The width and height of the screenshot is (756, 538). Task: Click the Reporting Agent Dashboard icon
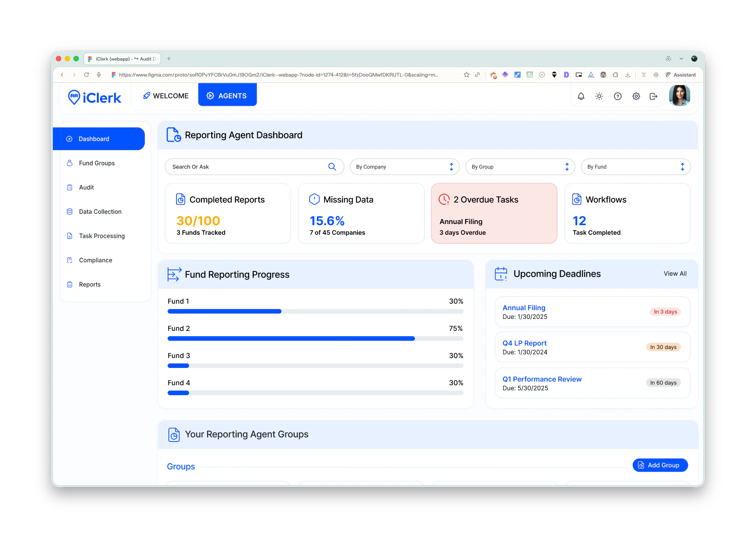[173, 135]
